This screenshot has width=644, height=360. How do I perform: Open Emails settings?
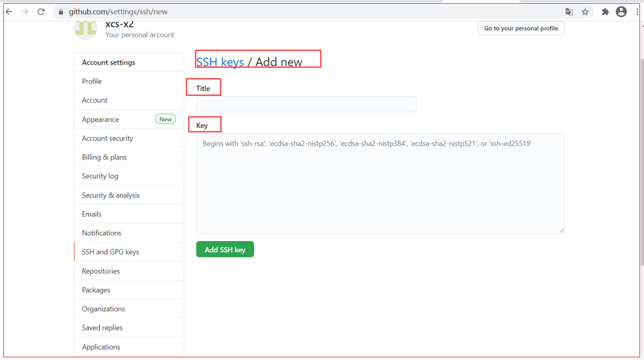point(129,214)
